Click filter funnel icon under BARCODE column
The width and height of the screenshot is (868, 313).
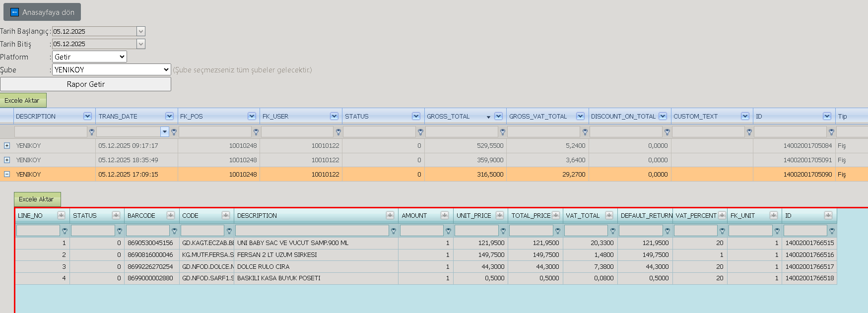174,231
